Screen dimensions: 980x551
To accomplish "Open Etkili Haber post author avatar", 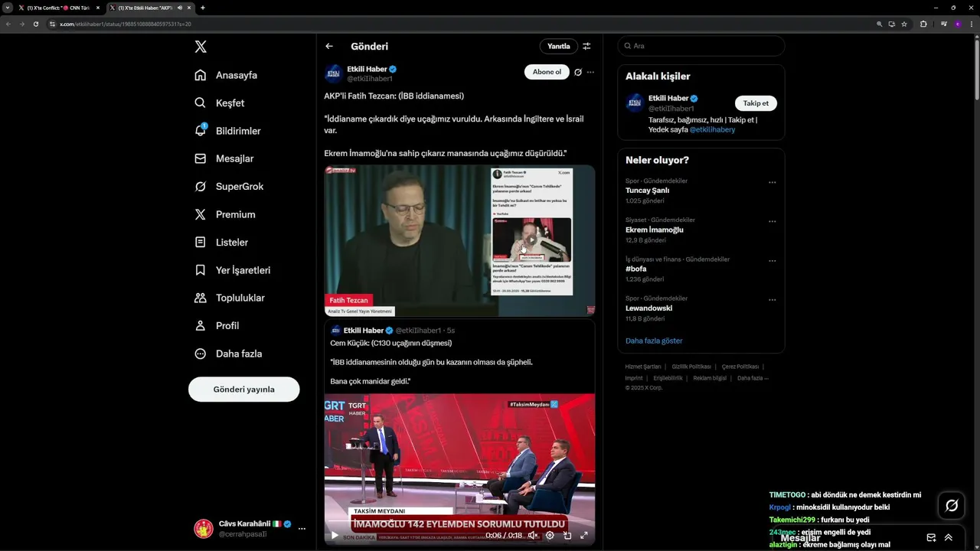I will [333, 73].
